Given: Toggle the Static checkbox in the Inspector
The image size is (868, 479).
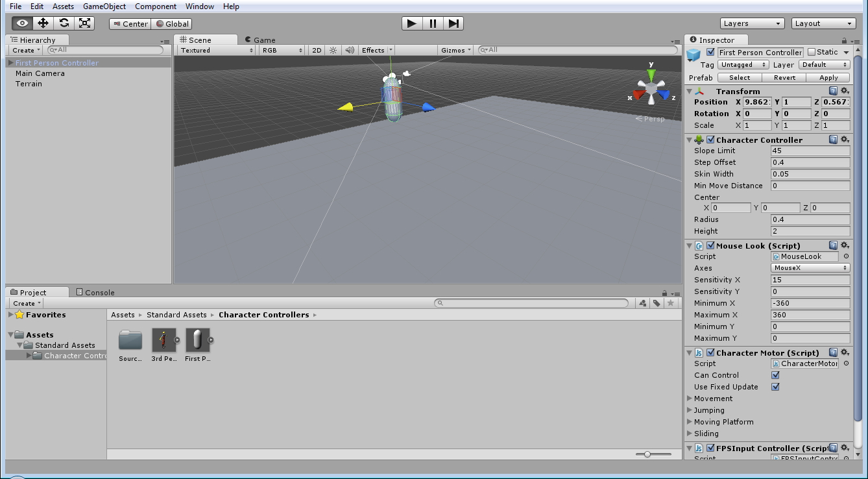Looking at the screenshot, I should (810, 52).
